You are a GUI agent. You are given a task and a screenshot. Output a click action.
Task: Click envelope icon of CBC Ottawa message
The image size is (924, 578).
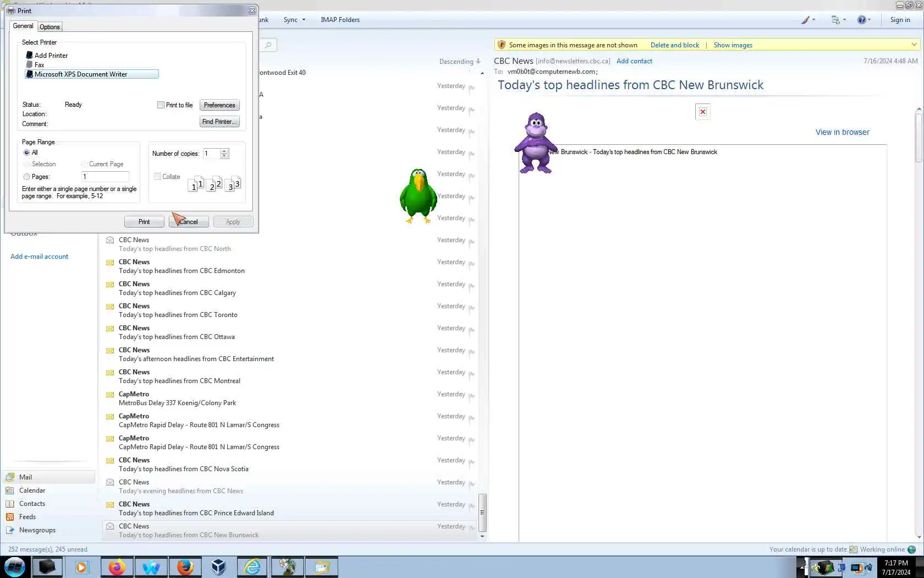[x=110, y=329]
